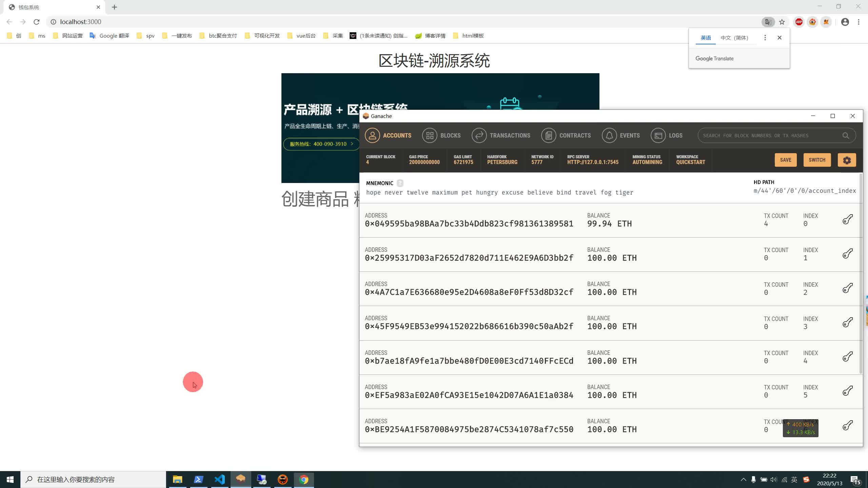
Task: Open the Windows Start menu
Action: pyautogui.click(x=10, y=480)
